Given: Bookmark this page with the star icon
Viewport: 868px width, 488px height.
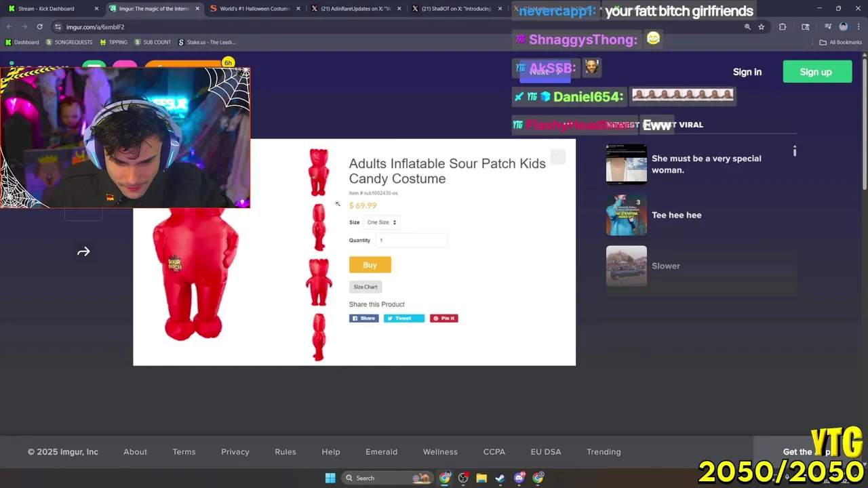Looking at the screenshot, I should tap(762, 26).
